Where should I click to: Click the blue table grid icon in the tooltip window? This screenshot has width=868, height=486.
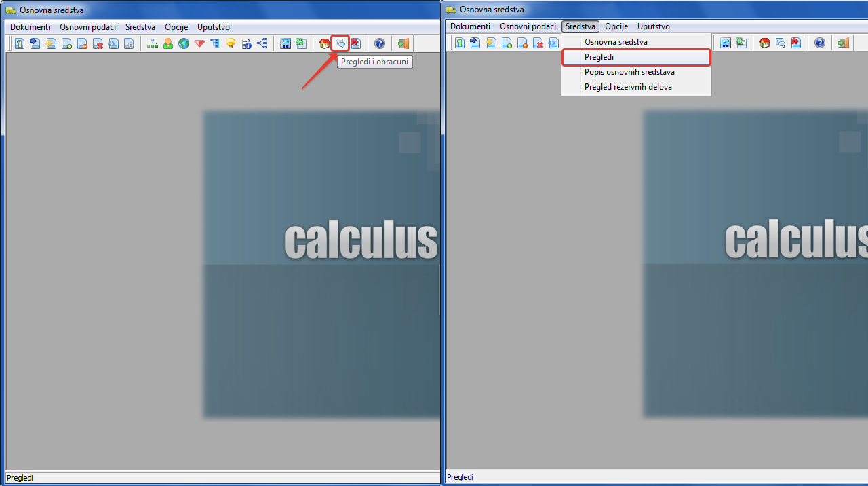click(285, 43)
